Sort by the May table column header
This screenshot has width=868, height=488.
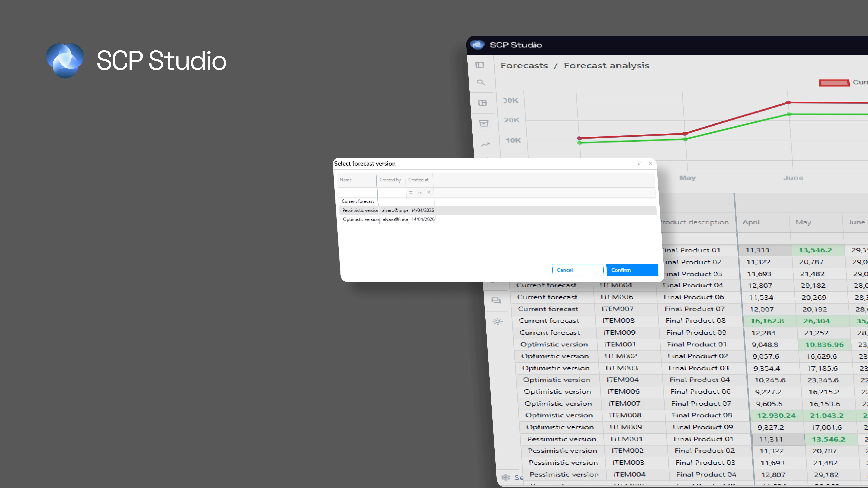click(x=803, y=222)
